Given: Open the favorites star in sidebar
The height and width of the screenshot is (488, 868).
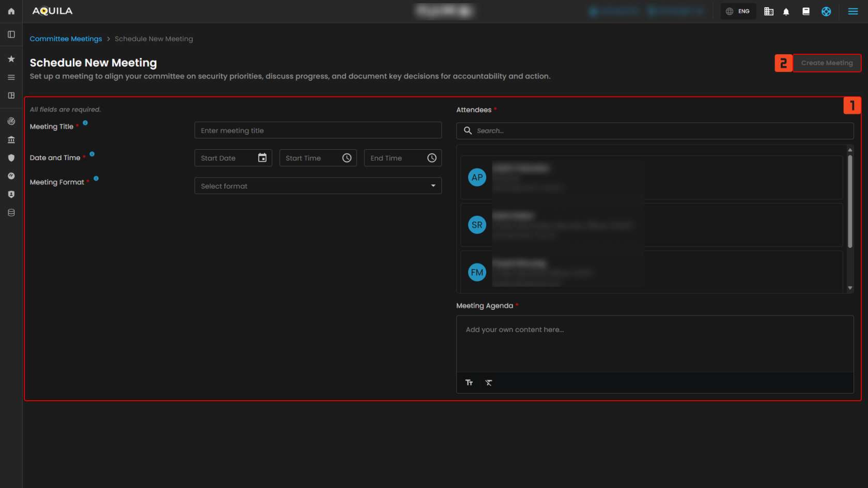Looking at the screenshot, I should tap(11, 59).
